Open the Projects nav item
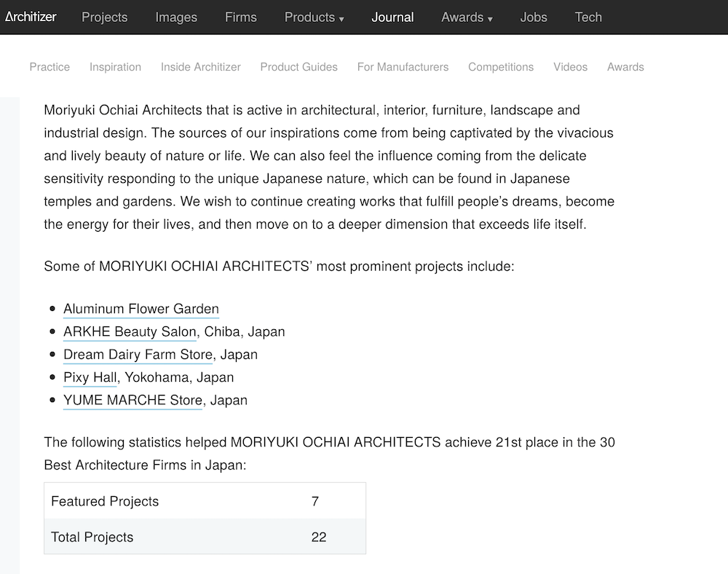 (x=104, y=17)
